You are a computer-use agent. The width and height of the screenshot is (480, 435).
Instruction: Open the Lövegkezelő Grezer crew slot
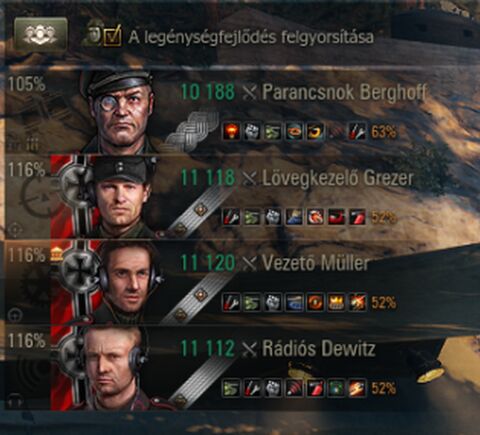[x=240, y=197]
